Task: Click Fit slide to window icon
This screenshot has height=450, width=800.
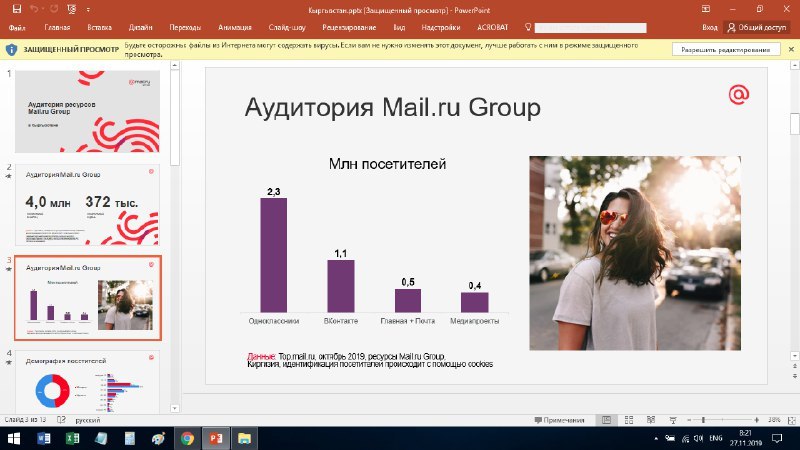Action: [x=792, y=420]
